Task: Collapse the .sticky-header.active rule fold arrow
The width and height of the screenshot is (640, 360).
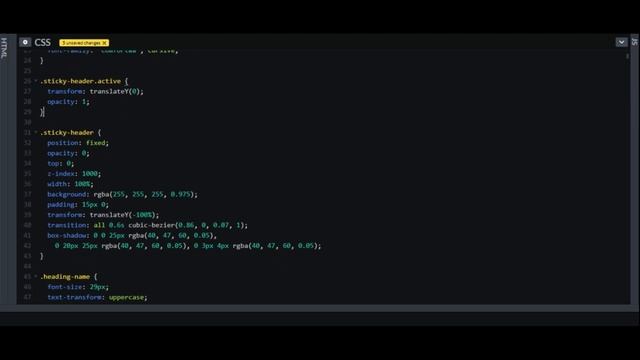Action: coord(36,81)
